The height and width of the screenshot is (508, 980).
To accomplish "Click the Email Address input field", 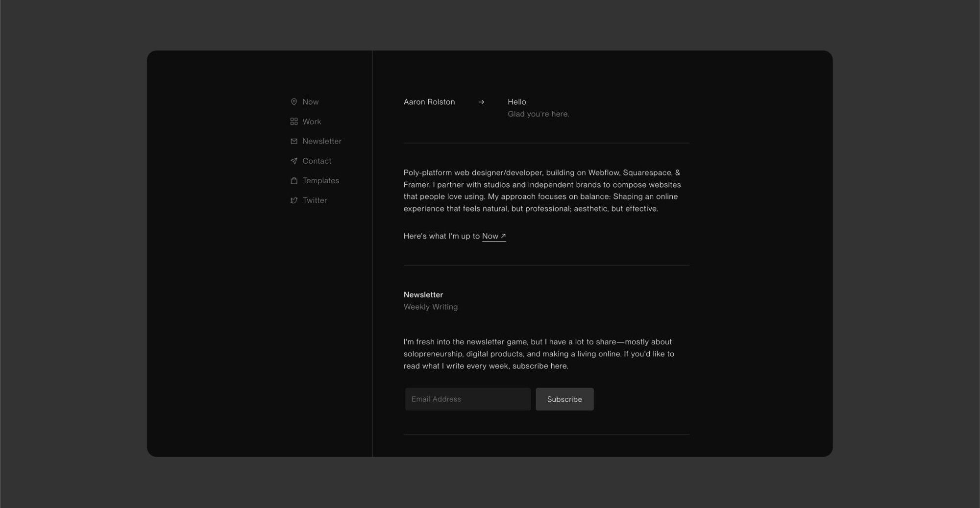I will [x=467, y=399].
